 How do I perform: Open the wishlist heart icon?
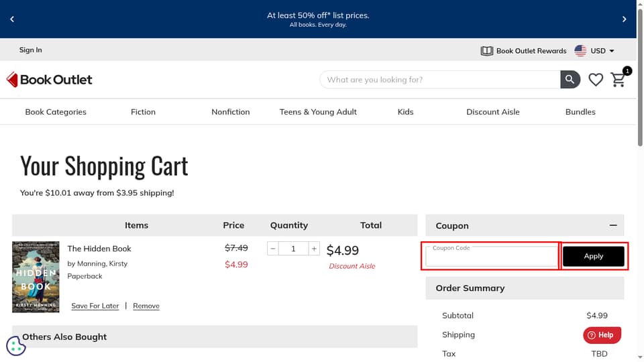(596, 80)
